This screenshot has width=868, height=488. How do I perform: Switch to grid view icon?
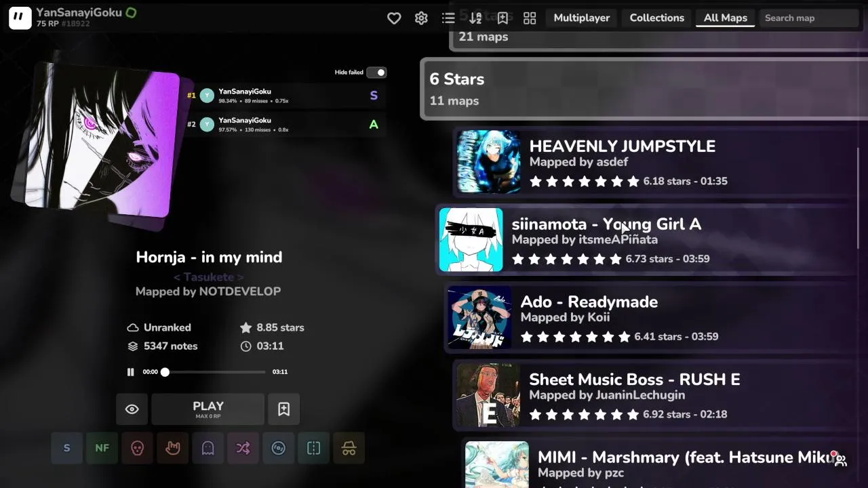[x=530, y=18]
